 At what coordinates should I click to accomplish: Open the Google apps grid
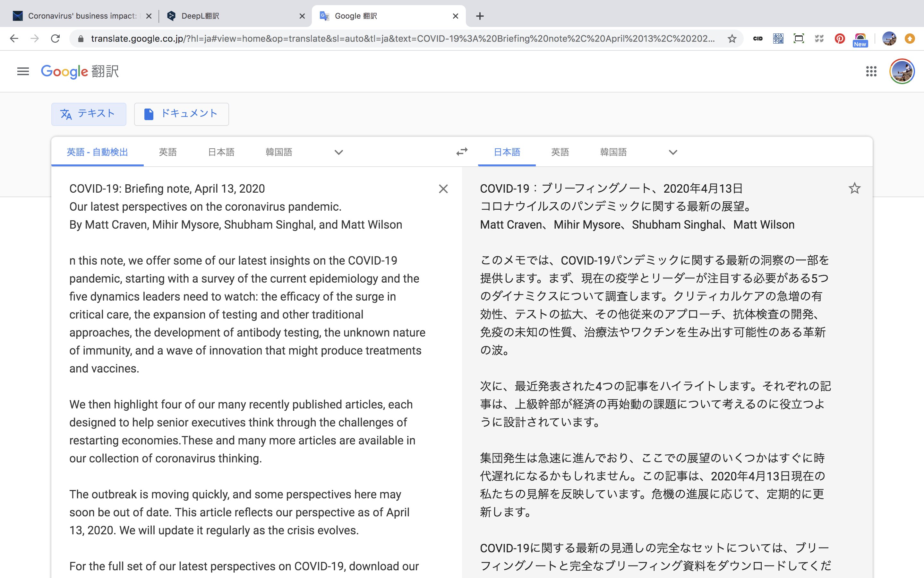[x=871, y=72]
